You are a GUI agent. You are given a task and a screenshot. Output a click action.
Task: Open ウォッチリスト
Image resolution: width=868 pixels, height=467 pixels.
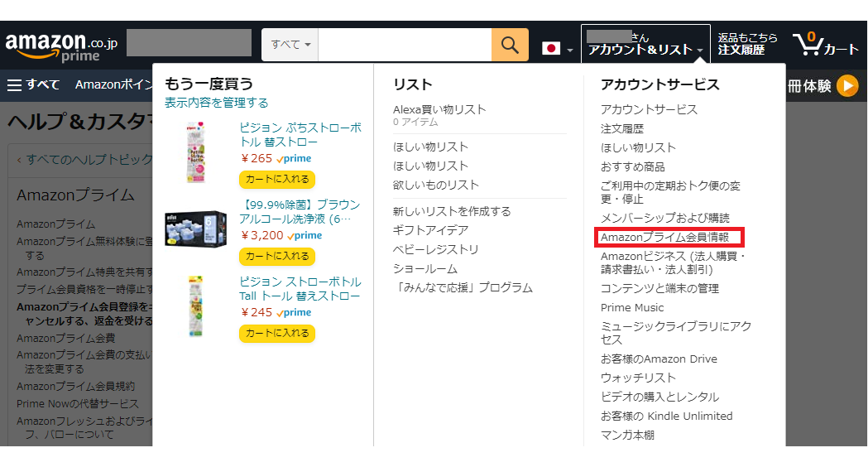638,378
